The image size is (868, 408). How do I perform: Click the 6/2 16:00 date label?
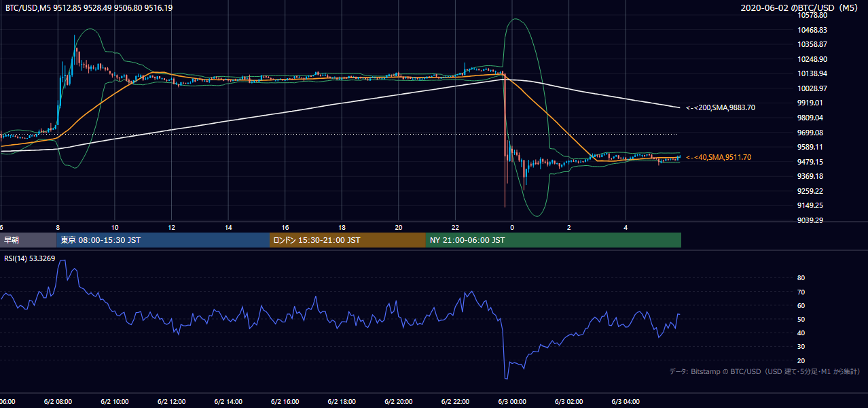click(x=285, y=401)
